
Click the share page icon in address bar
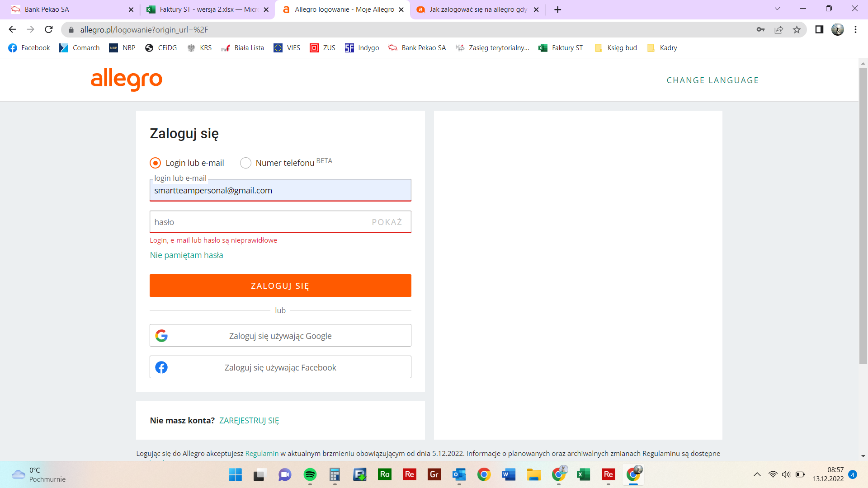click(x=778, y=30)
